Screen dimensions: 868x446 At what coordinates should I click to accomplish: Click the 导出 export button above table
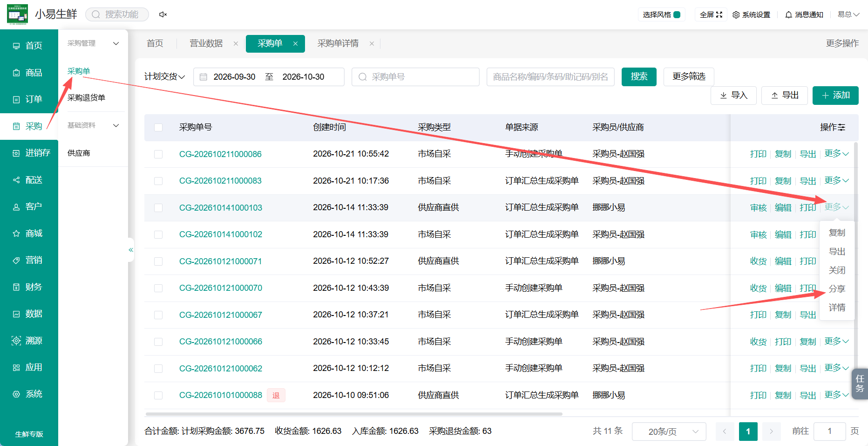785,96
